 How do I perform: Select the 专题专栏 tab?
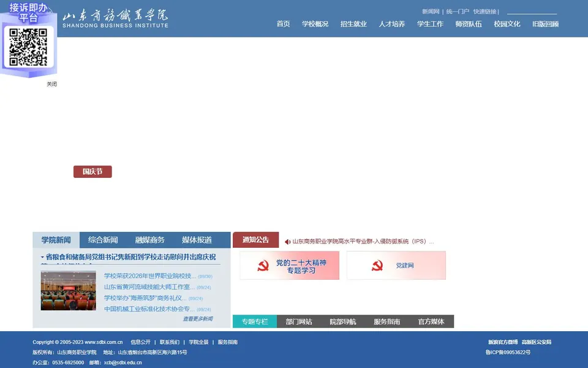pyautogui.click(x=255, y=321)
